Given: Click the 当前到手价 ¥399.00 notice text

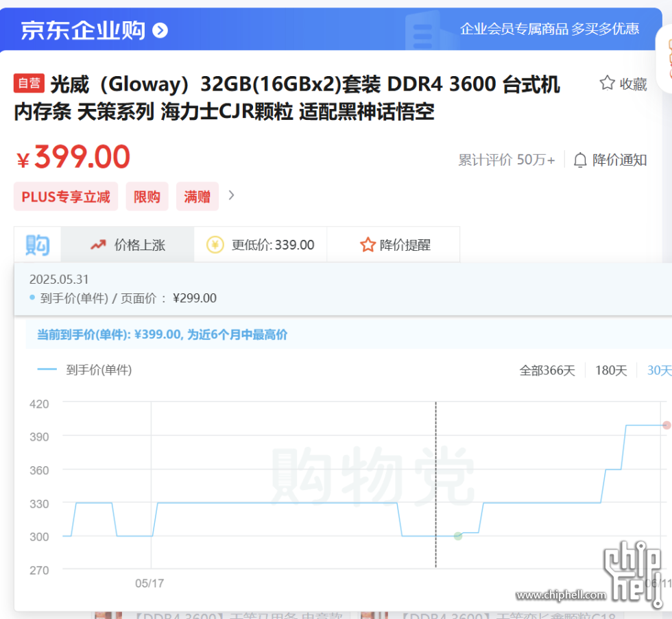Looking at the screenshot, I should [x=162, y=335].
